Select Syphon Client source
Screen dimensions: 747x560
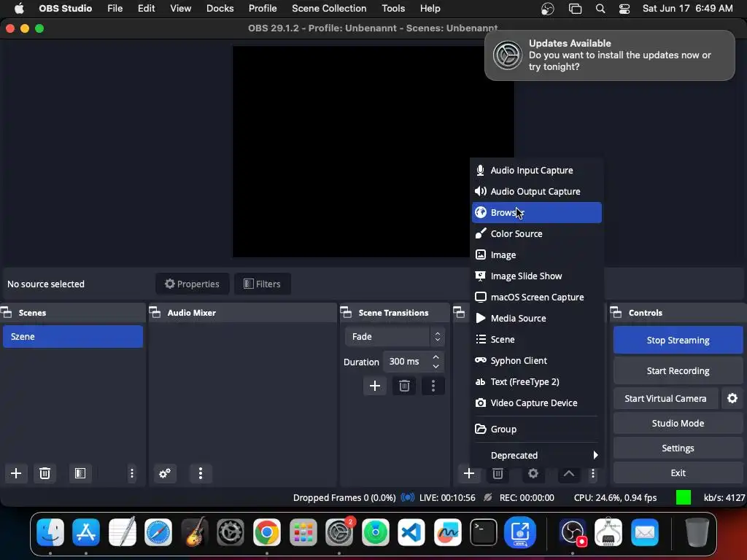pyautogui.click(x=537, y=360)
